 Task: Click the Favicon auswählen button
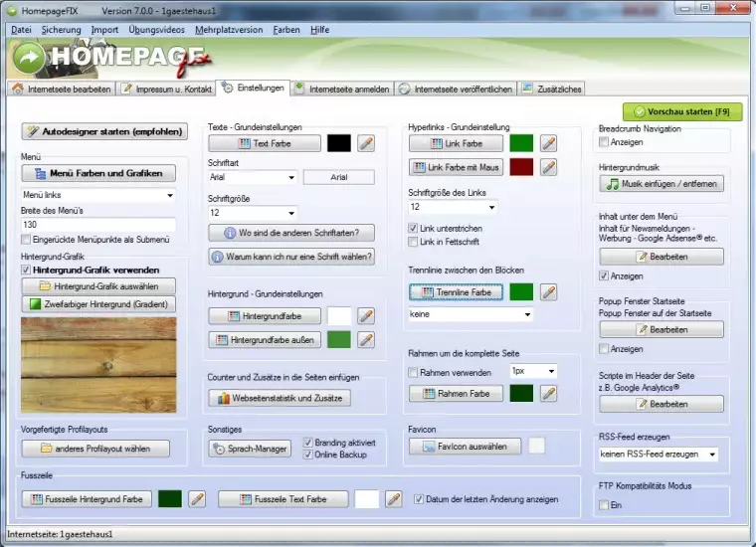(465, 447)
